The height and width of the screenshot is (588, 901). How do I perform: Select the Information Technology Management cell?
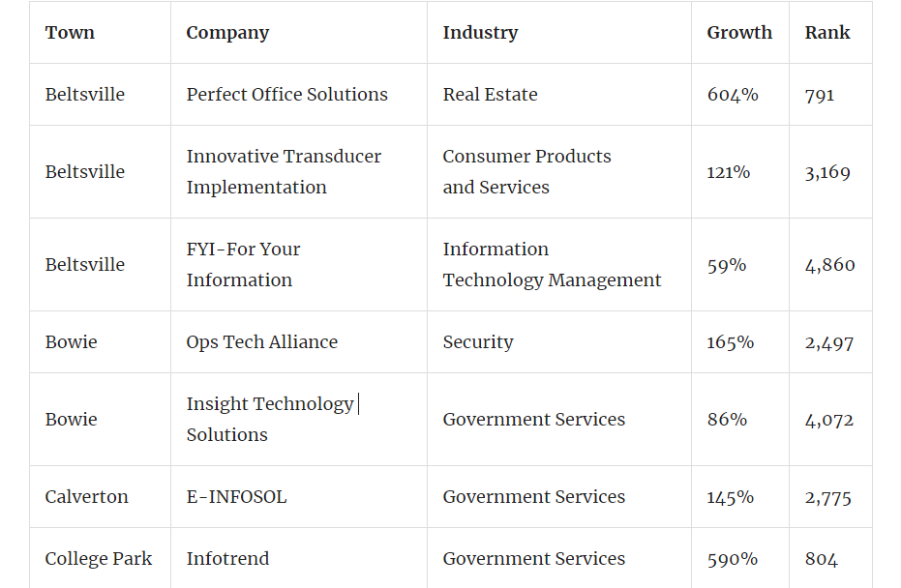pyautogui.click(x=552, y=265)
